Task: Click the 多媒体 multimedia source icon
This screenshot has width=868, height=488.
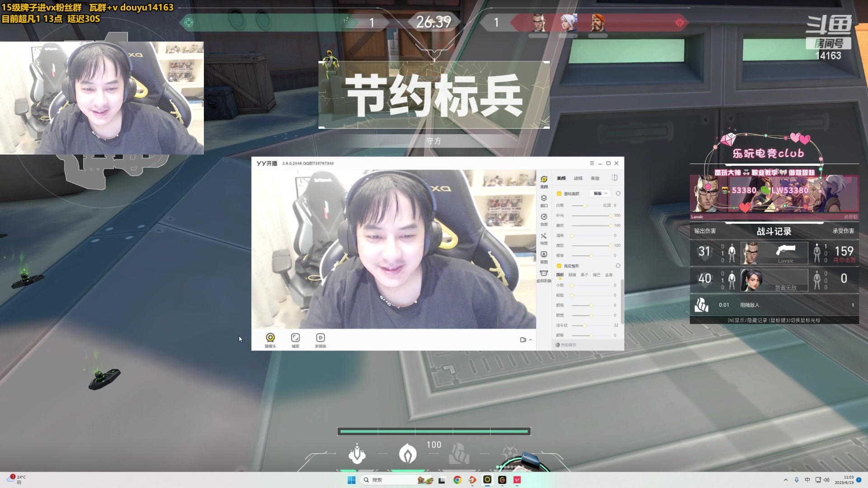Action: click(321, 340)
